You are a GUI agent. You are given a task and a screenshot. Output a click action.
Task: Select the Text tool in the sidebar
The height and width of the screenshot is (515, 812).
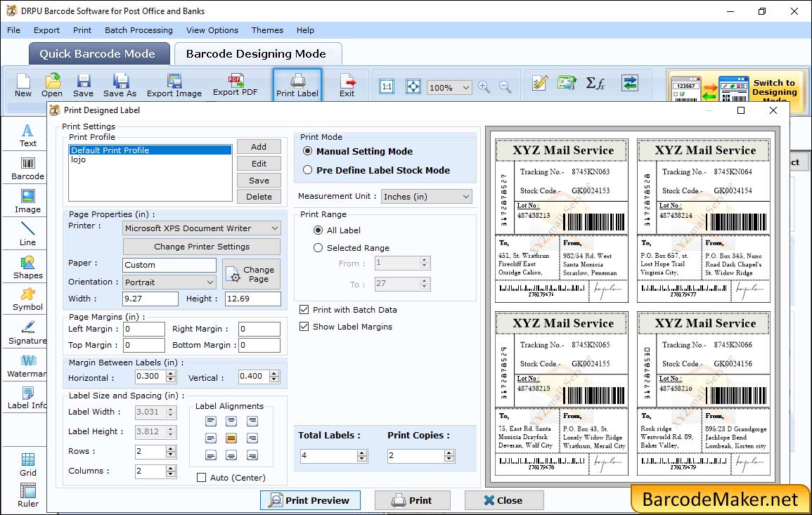pos(27,136)
